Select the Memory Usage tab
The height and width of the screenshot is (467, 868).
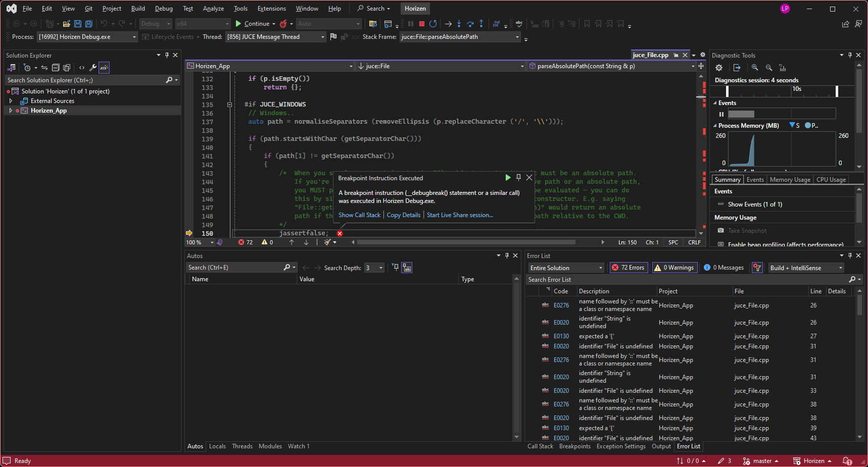pos(790,180)
